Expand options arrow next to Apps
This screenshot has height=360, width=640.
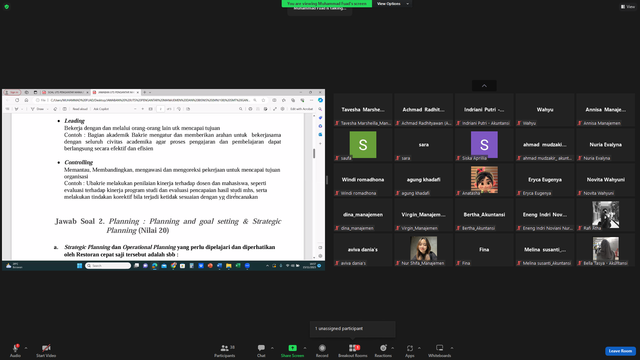point(419,348)
